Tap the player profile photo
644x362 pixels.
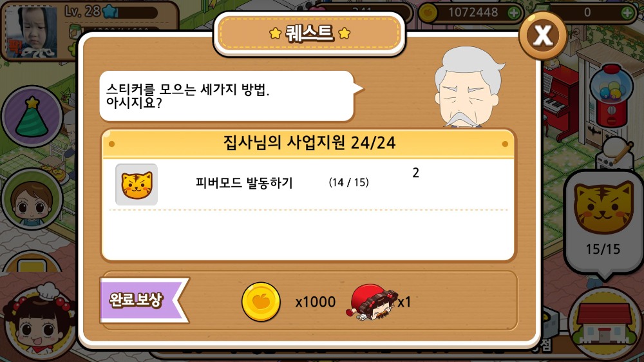point(32,32)
